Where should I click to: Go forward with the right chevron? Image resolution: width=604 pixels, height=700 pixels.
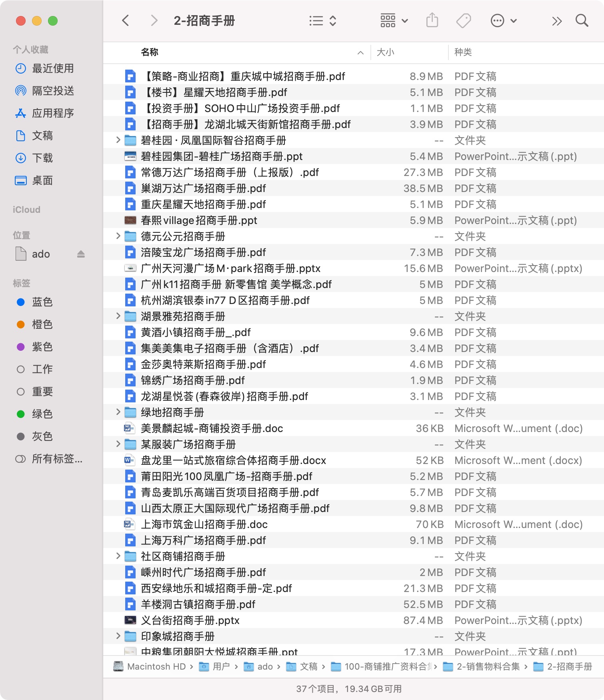[x=154, y=20]
